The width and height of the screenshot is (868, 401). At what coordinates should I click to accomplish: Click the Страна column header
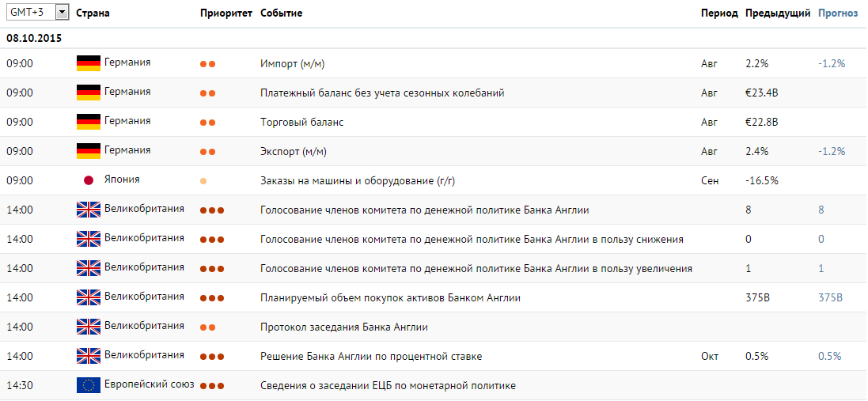93,13
